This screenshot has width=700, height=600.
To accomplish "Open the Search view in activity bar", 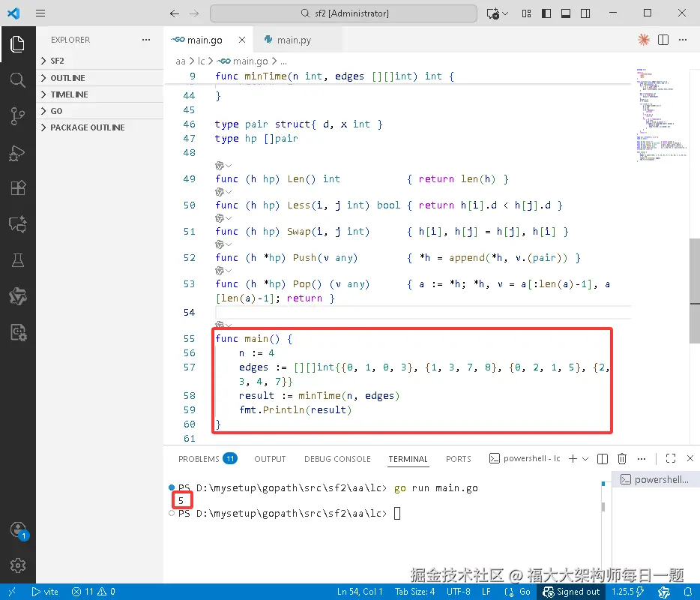I will tap(17, 80).
